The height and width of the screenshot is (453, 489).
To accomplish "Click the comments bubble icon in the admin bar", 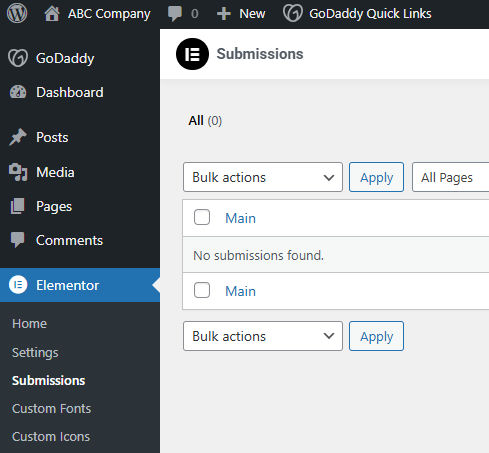I will tap(175, 14).
